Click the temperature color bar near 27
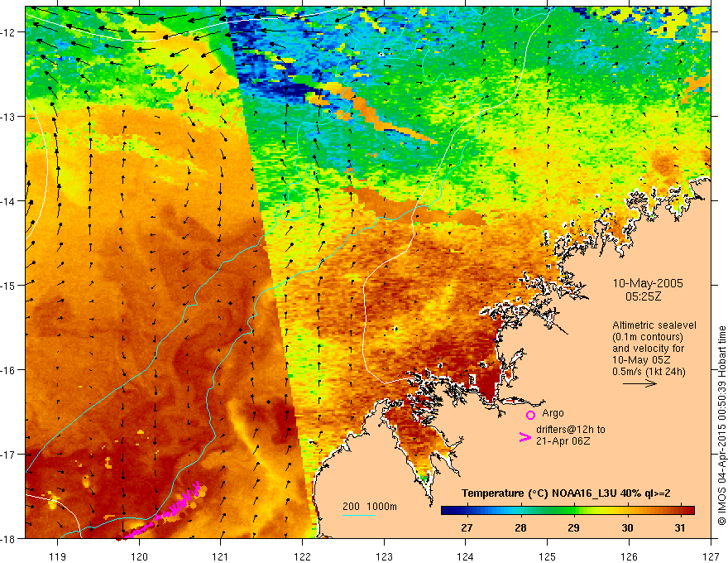The height and width of the screenshot is (563, 728). 467,511
